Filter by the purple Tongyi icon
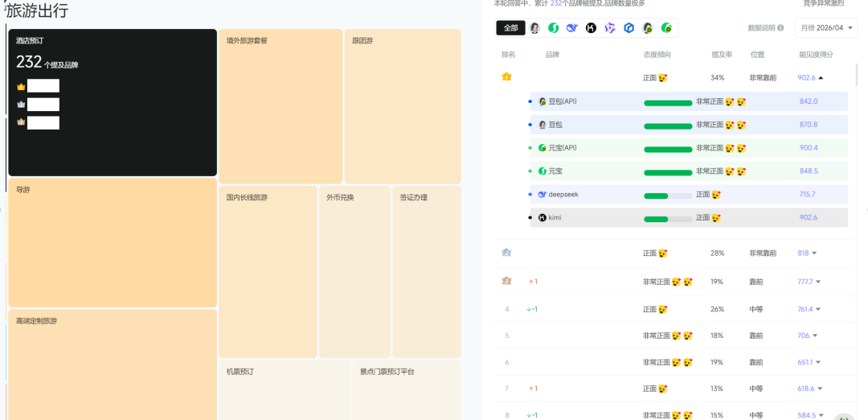Viewport: 868px width, 420px height. click(610, 27)
